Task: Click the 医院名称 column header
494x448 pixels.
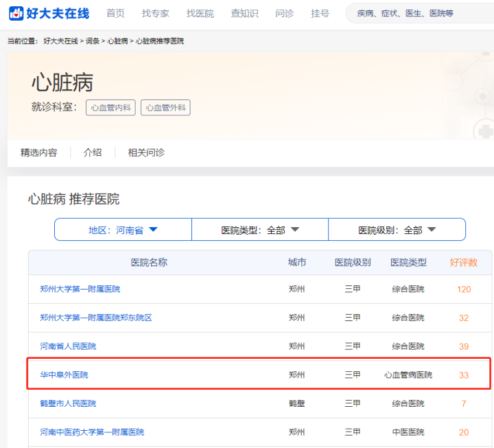Action: pos(149,263)
